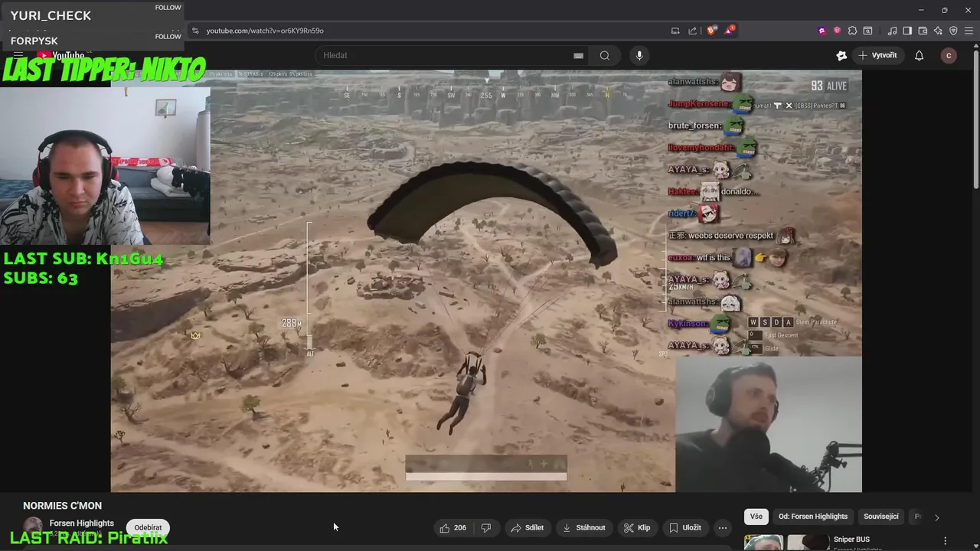Open the Sniper BUS recommended video
This screenshot has height=551, width=980.
coord(851,540)
